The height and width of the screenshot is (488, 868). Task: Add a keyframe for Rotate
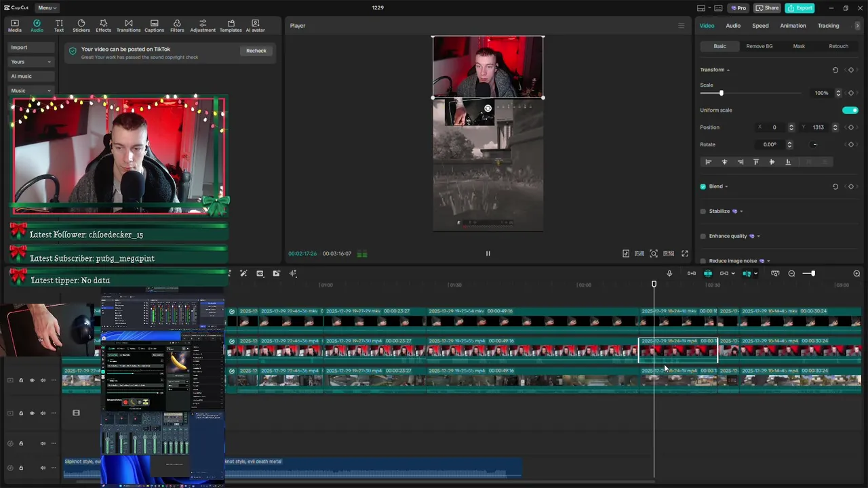pyautogui.click(x=851, y=144)
